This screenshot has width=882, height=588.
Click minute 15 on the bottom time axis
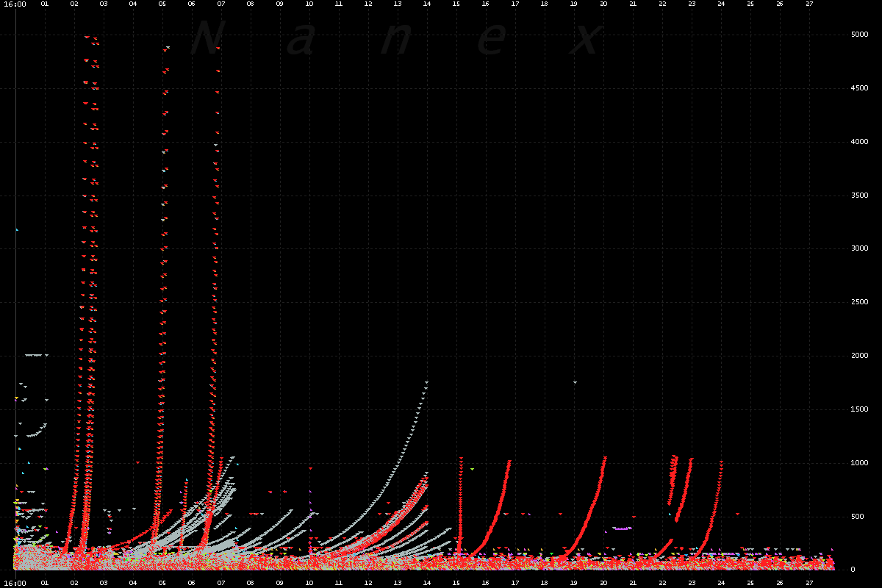[456, 584]
